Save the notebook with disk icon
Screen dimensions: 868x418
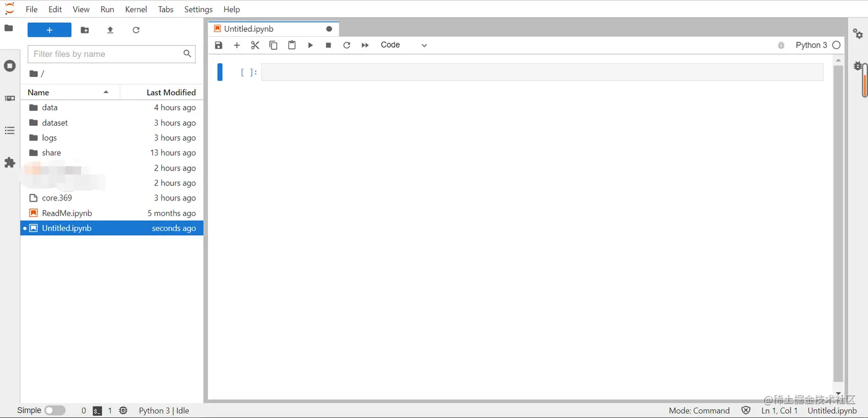[218, 45]
